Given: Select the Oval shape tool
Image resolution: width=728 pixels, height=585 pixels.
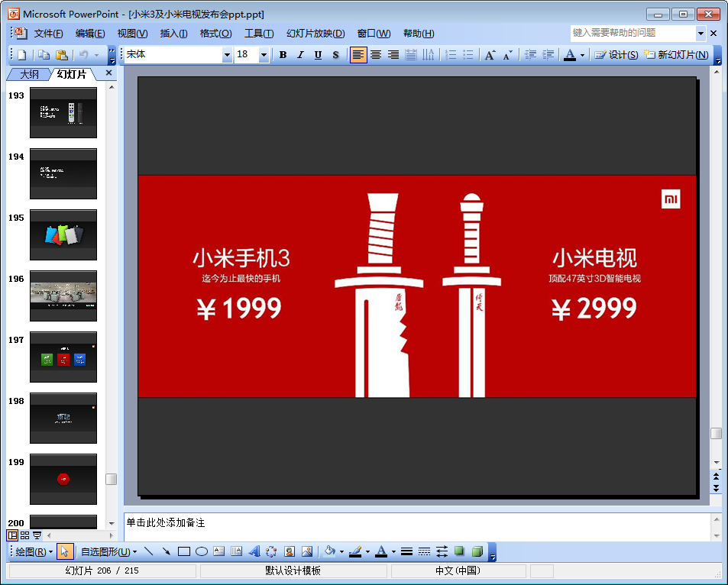Looking at the screenshot, I should (202, 551).
